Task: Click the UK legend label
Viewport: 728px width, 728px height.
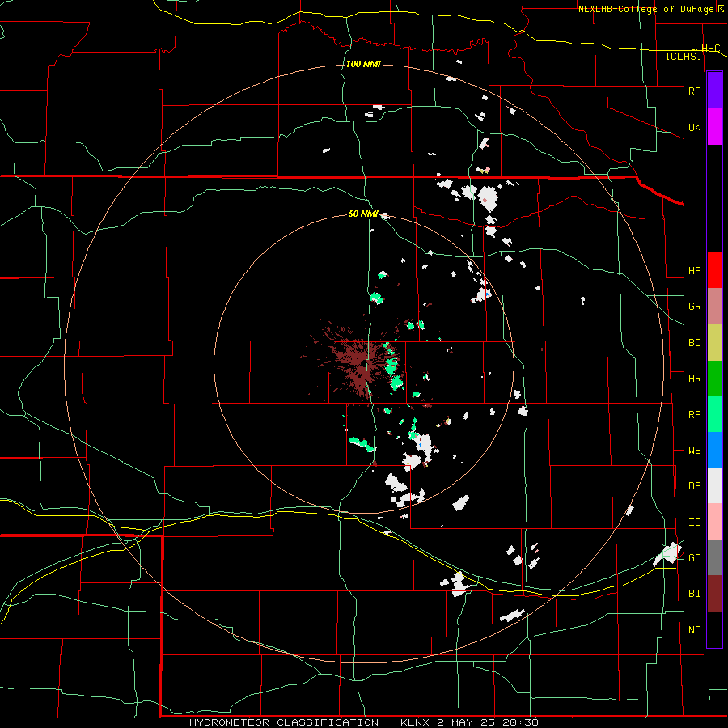Action: (x=694, y=128)
